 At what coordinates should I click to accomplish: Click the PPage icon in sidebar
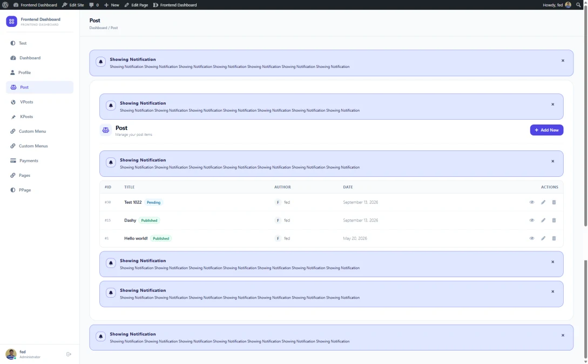point(13,190)
